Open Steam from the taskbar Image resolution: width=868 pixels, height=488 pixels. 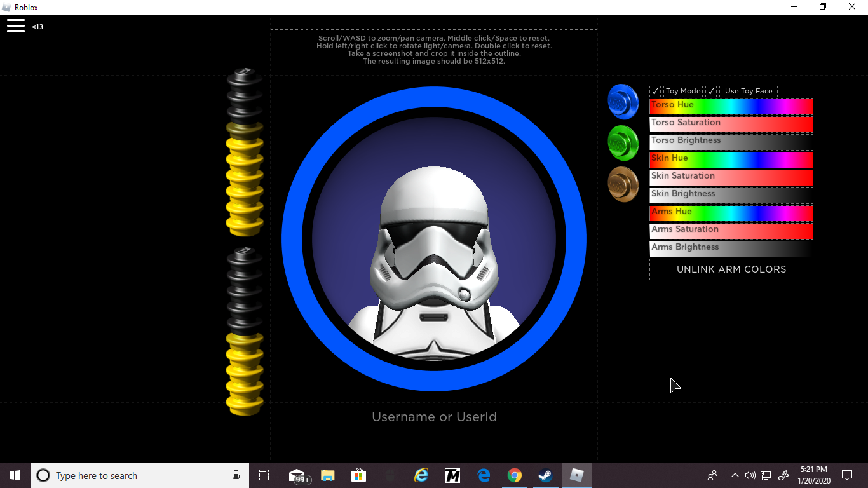(x=545, y=475)
